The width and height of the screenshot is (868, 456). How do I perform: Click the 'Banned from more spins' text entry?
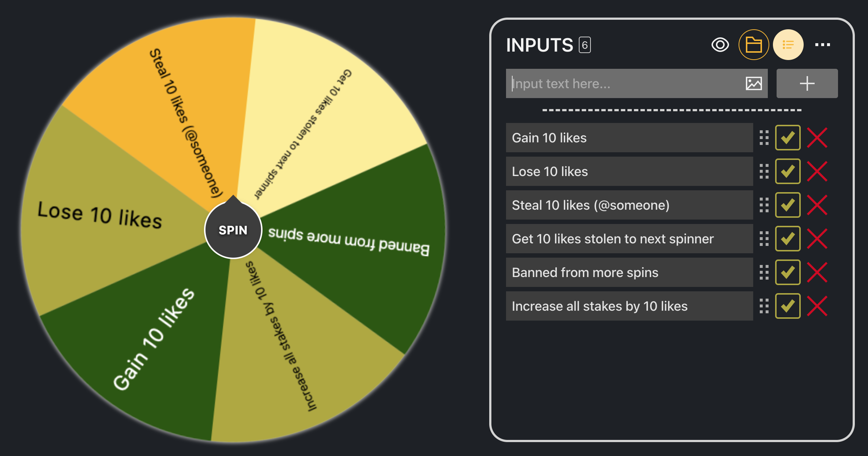[629, 272]
